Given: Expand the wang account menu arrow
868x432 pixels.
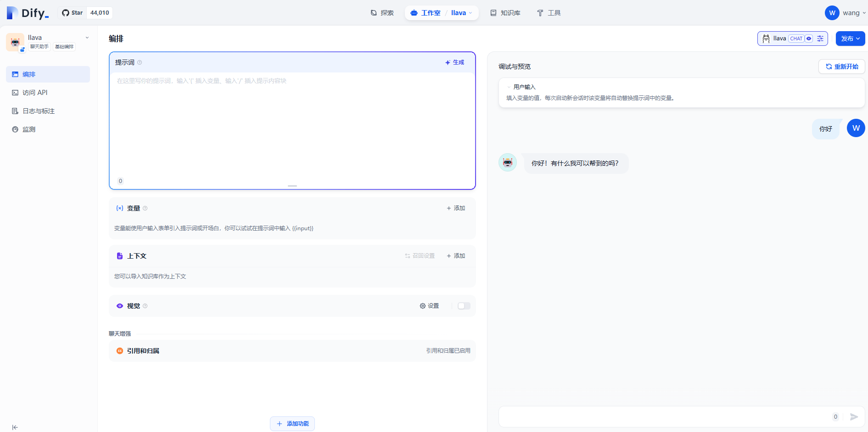Looking at the screenshot, I should 864,13.
